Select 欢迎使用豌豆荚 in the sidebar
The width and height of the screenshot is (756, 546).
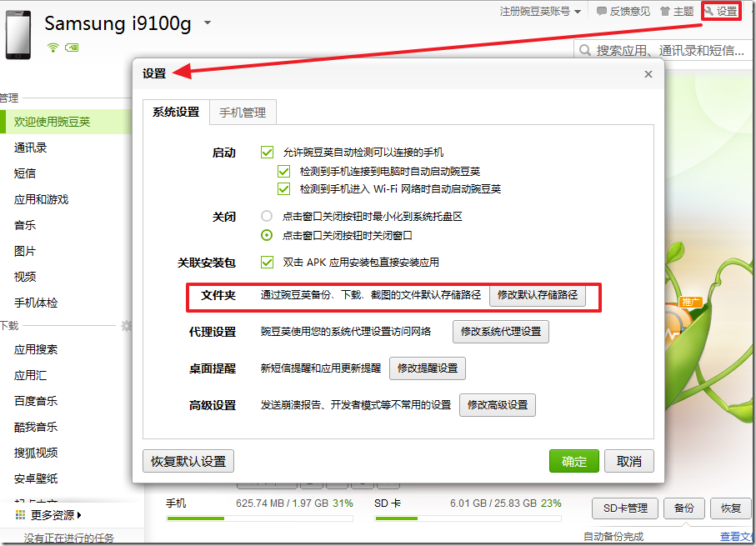click(66, 122)
